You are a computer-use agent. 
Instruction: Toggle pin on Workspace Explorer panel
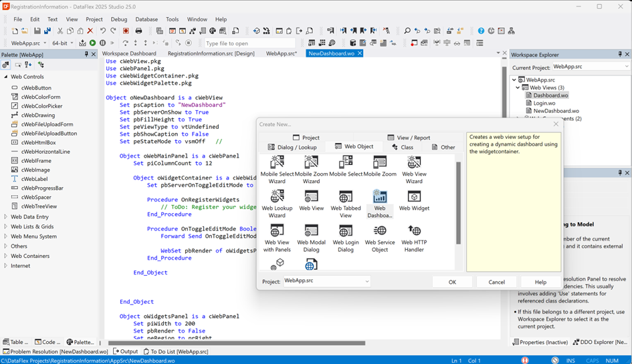(x=620, y=54)
